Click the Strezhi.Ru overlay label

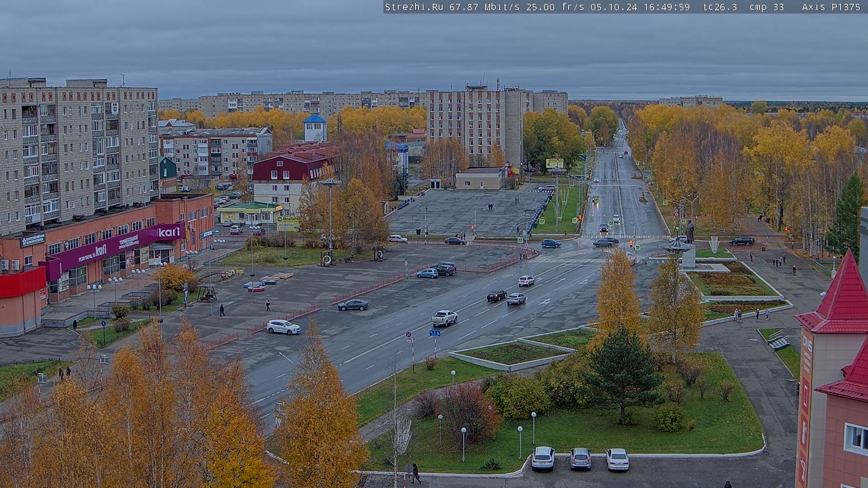414,7
